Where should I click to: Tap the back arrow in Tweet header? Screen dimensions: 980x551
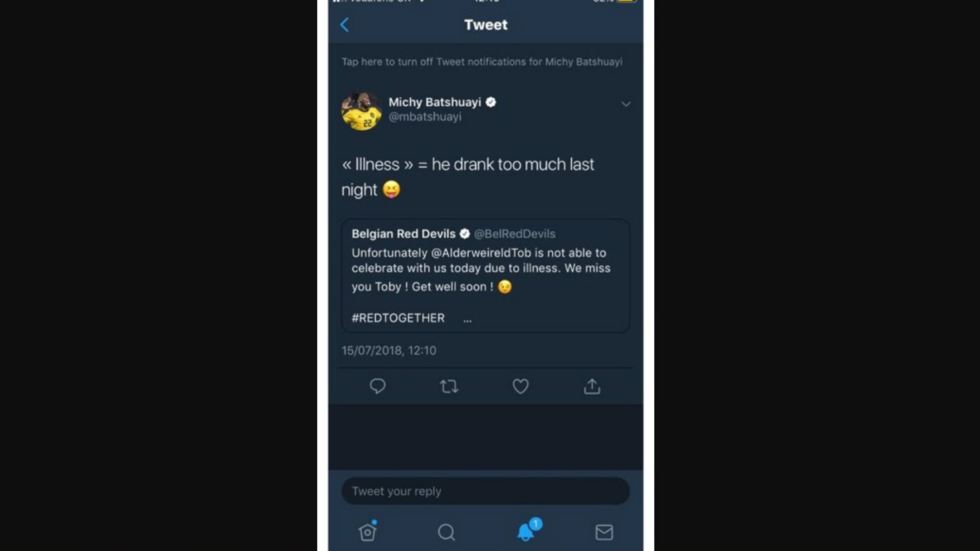345,25
